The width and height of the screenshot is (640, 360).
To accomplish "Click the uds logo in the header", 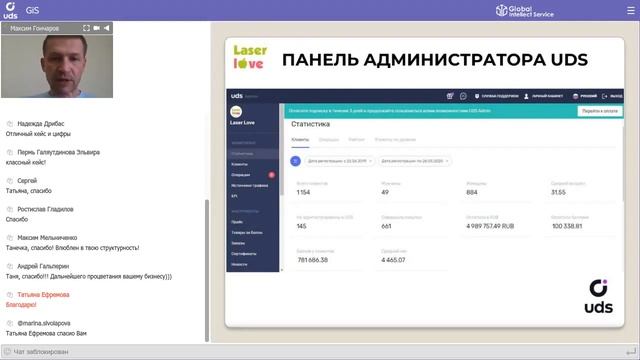I will pyautogui.click(x=10, y=11).
